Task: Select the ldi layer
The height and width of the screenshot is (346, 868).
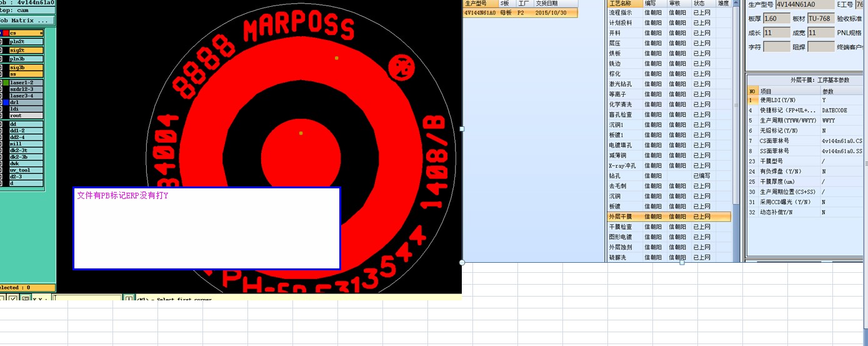Action: [x=26, y=109]
